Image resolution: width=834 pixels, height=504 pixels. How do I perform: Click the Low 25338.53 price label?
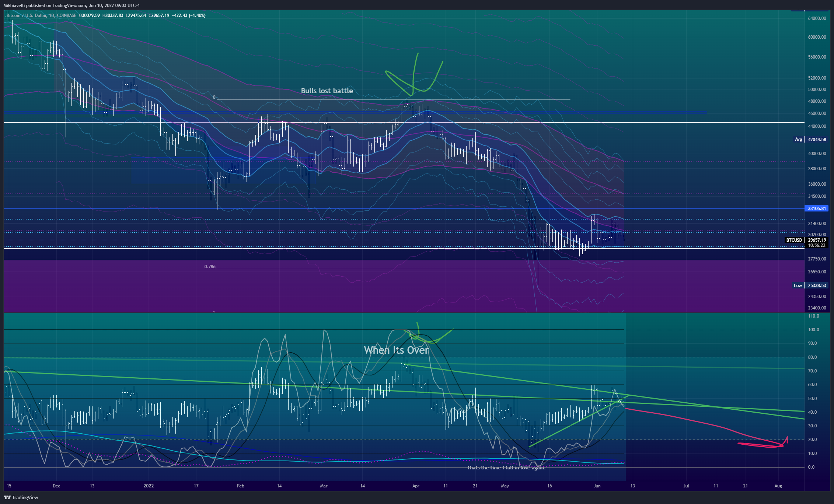pyautogui.click(x=810, y=286)
